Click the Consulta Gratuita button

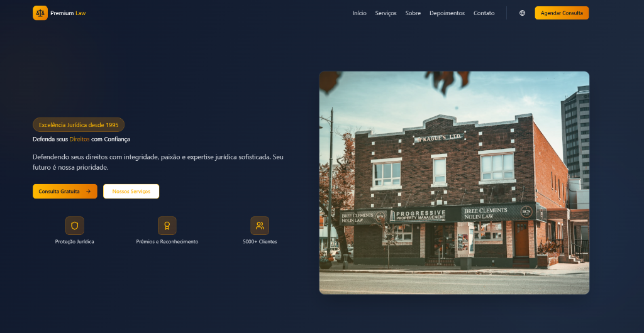pyautogui.click(x=65, y=192)
